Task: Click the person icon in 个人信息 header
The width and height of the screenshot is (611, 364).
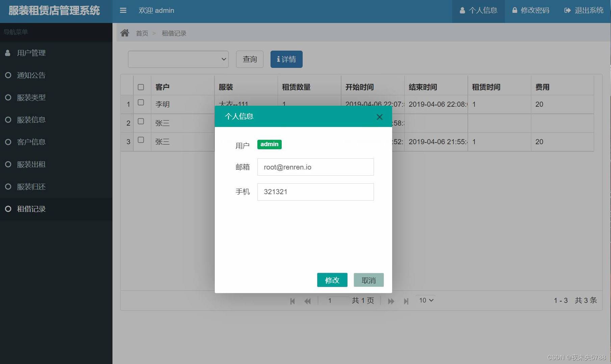Action: 462,10
